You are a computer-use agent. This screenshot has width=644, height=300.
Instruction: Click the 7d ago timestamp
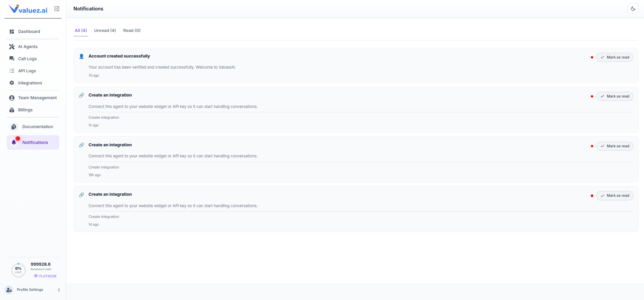tap(94, 76)
